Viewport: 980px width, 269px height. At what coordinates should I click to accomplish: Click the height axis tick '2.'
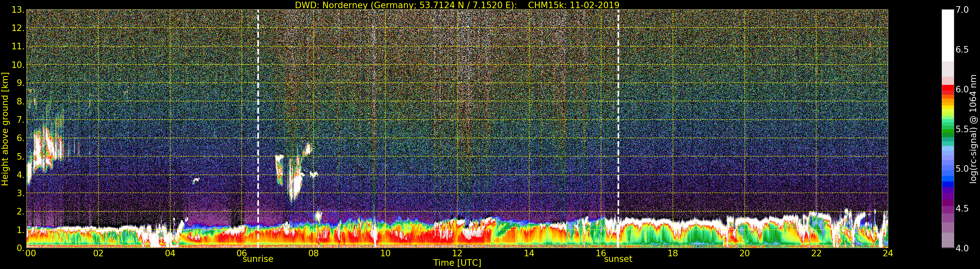pos(21,211)
